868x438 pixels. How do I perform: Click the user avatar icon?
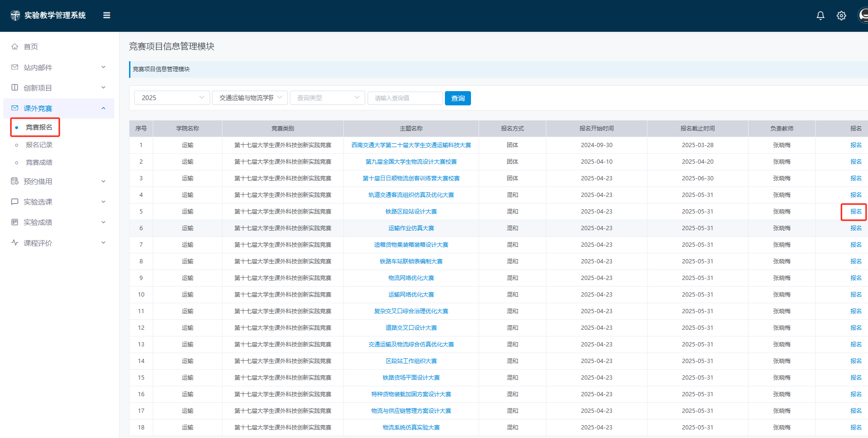tap(864, 15)
